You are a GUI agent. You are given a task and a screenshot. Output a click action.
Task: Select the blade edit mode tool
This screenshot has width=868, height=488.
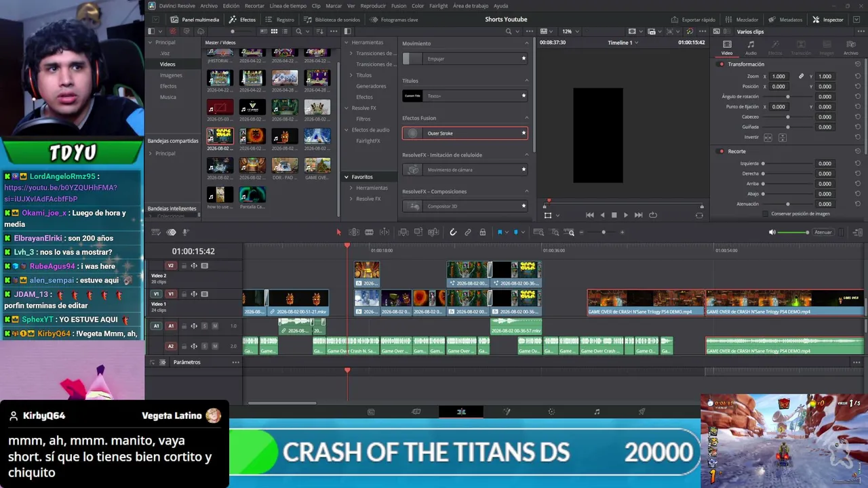[369, 232]
